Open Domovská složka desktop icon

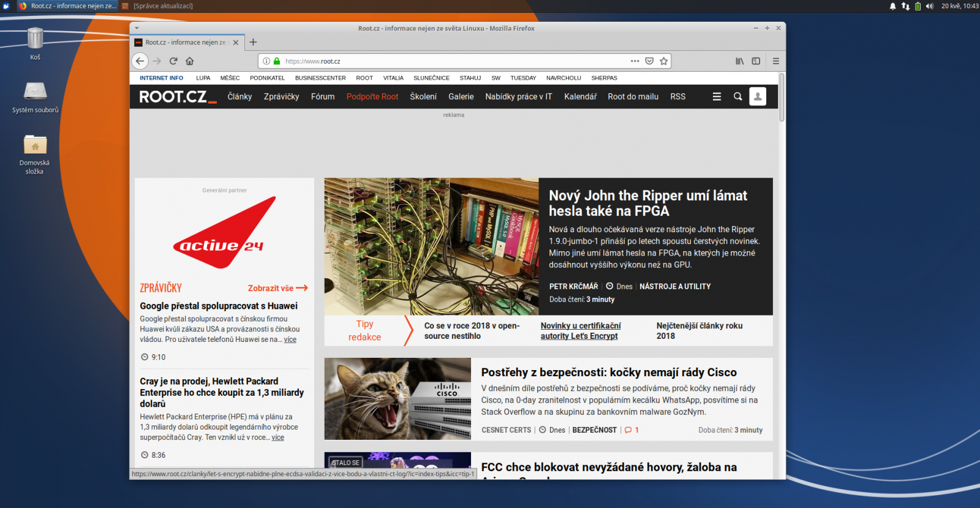tap(35, 154)
